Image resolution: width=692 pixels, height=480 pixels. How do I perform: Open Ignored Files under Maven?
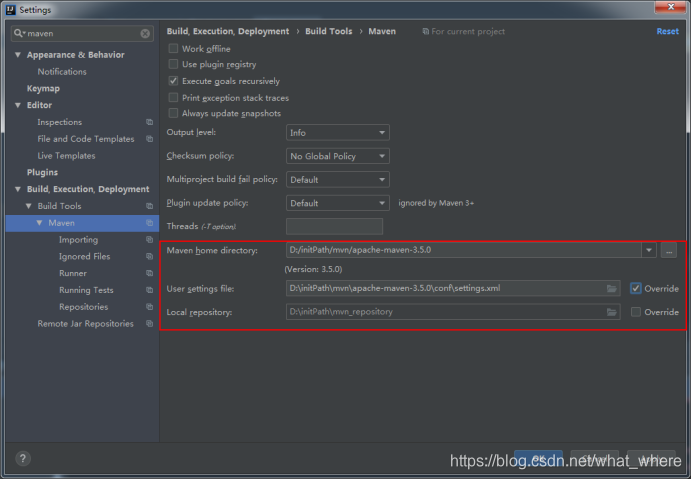coord(85,256)
